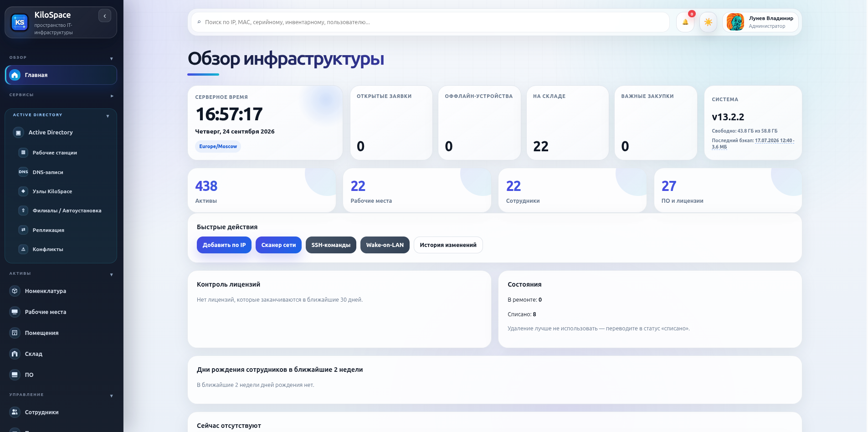Click the Сотрудники people icon
The height and width of the screenshot is (432, 868).
coord(15,412)
